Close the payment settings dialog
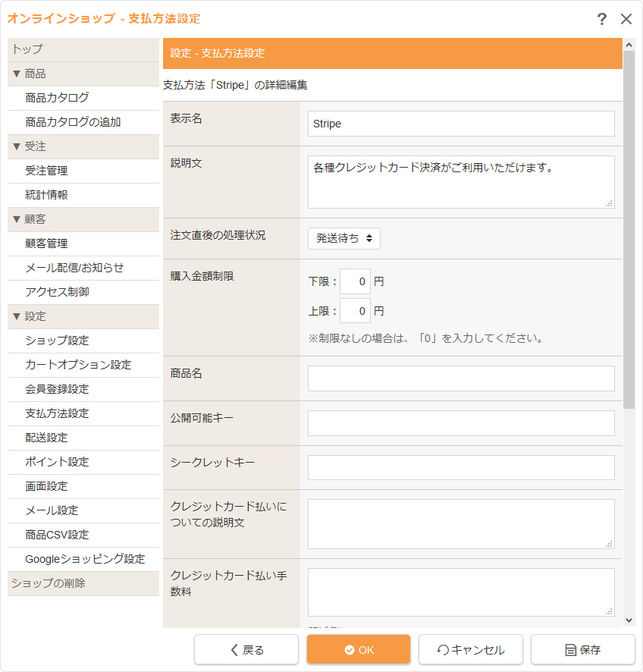The width and height of the screenshot is (643, 672). [626, 19]
